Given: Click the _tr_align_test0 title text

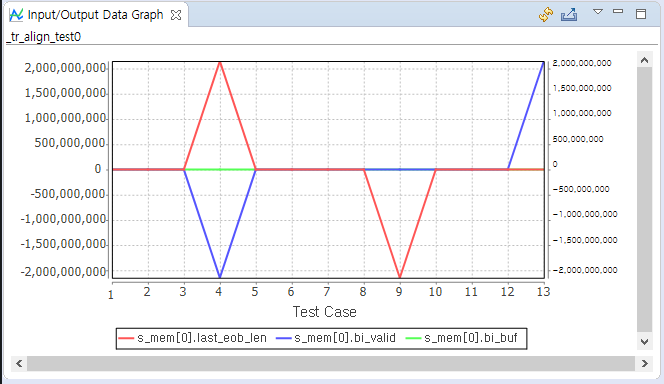Looking at the screenshot, I should point(44,37).
